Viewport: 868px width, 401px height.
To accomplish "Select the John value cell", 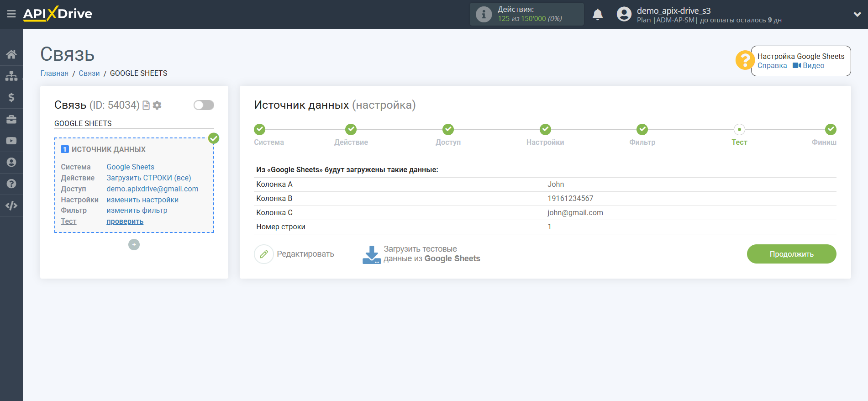I will (x=556, y=184).
